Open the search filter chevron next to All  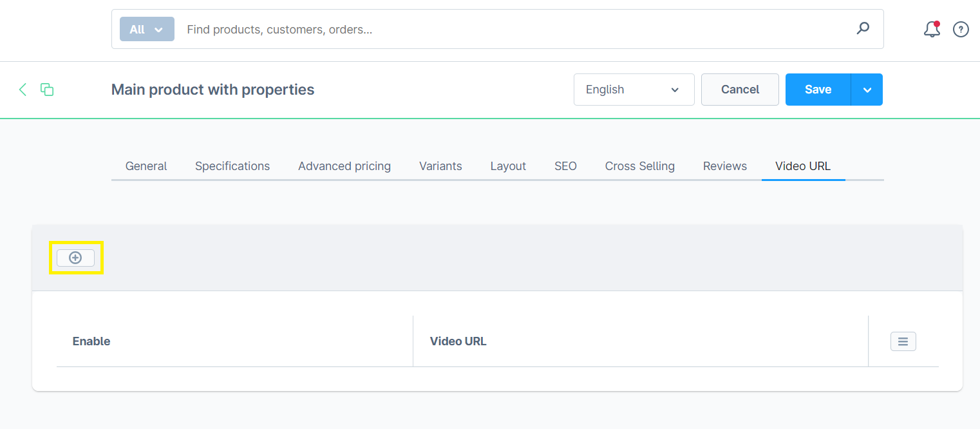pos(158,29)
